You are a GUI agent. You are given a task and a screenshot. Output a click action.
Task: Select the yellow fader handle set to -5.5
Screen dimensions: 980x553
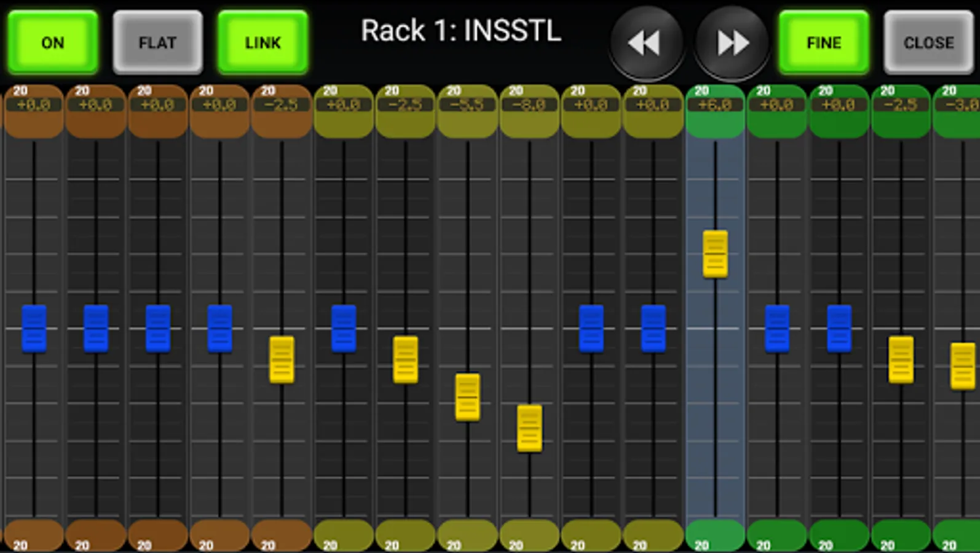[467, 397]
